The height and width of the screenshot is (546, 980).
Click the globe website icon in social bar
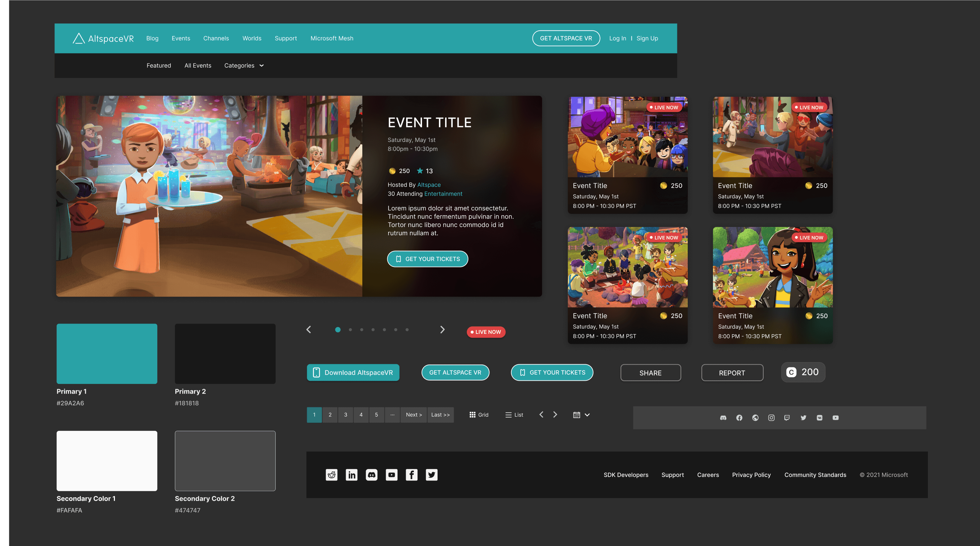tap(755, 417)
